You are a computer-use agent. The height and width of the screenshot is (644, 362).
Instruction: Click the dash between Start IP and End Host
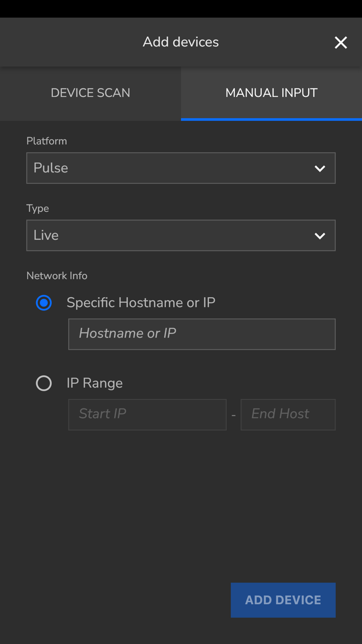point(234,415)
